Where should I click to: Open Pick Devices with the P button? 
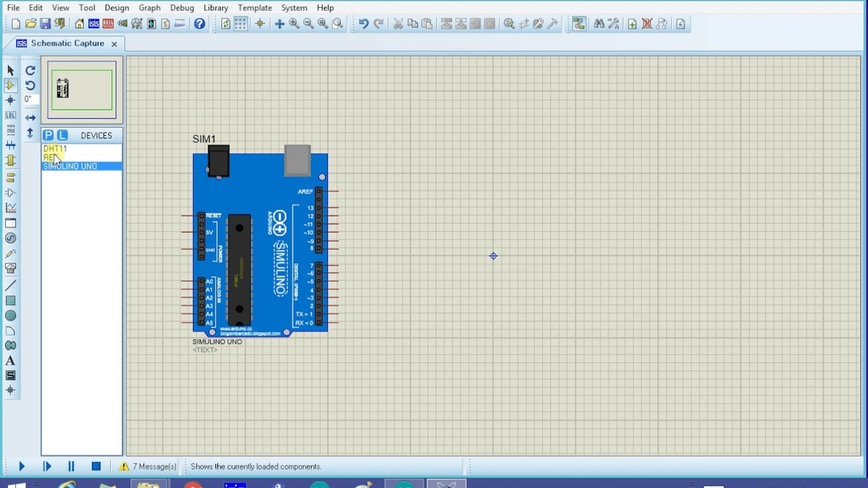pos(48,135)
